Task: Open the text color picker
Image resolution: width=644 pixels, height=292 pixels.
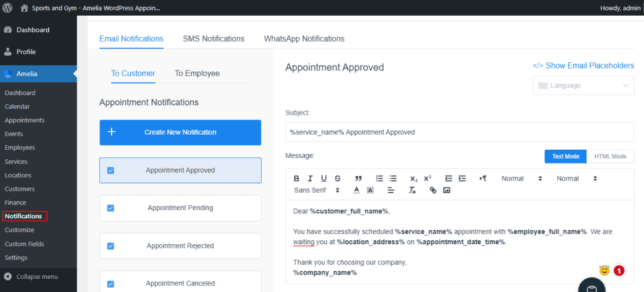Action: point(356,190)
